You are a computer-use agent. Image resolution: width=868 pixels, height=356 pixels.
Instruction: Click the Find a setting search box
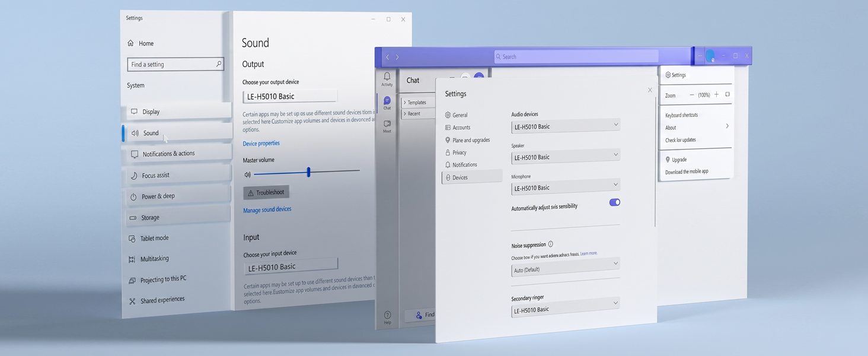click(x=175, y=64)
